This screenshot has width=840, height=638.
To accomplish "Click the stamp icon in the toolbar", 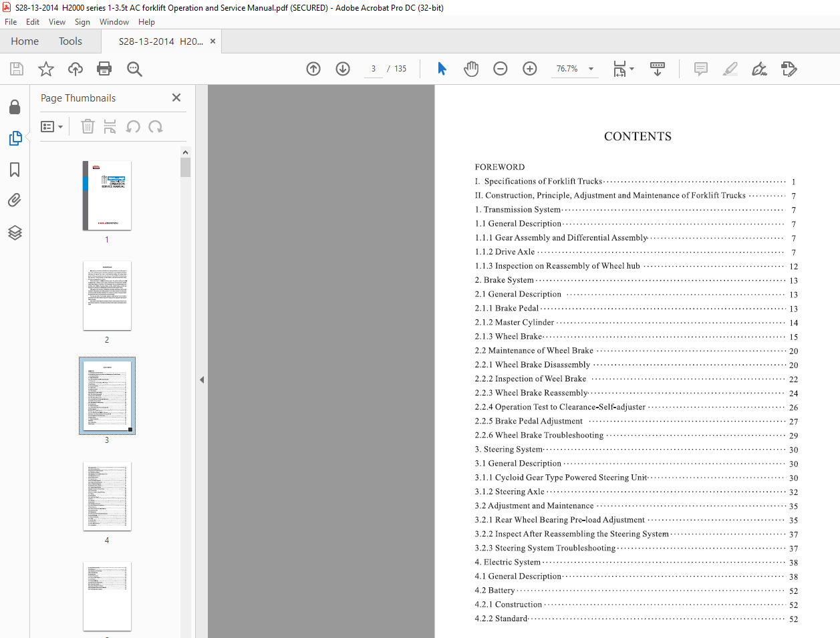I will tap(789, 69).
